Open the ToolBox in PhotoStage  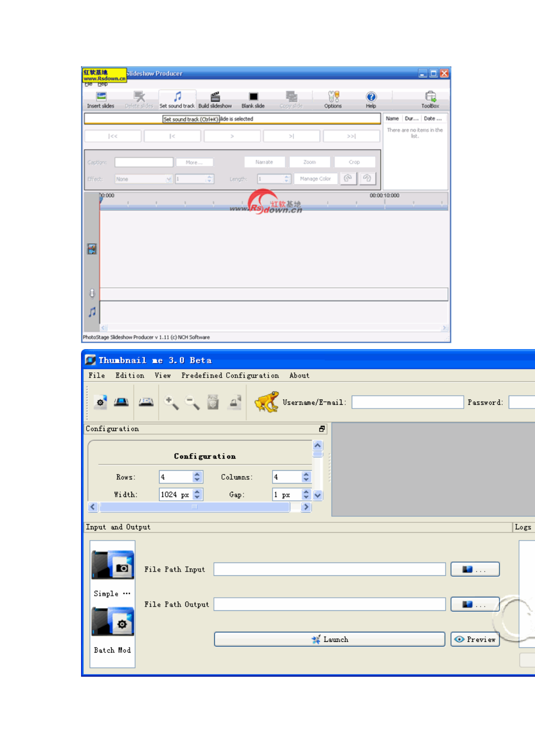point(430,96)
